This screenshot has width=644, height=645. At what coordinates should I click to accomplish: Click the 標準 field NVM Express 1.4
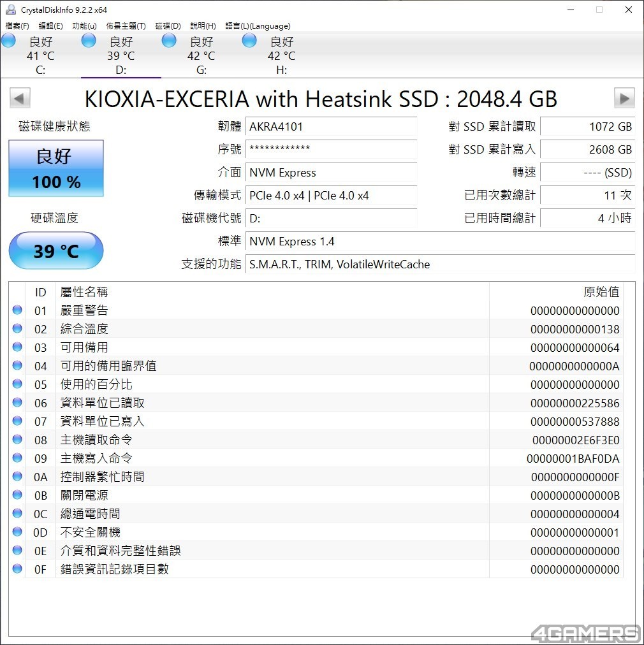(441, 242)
